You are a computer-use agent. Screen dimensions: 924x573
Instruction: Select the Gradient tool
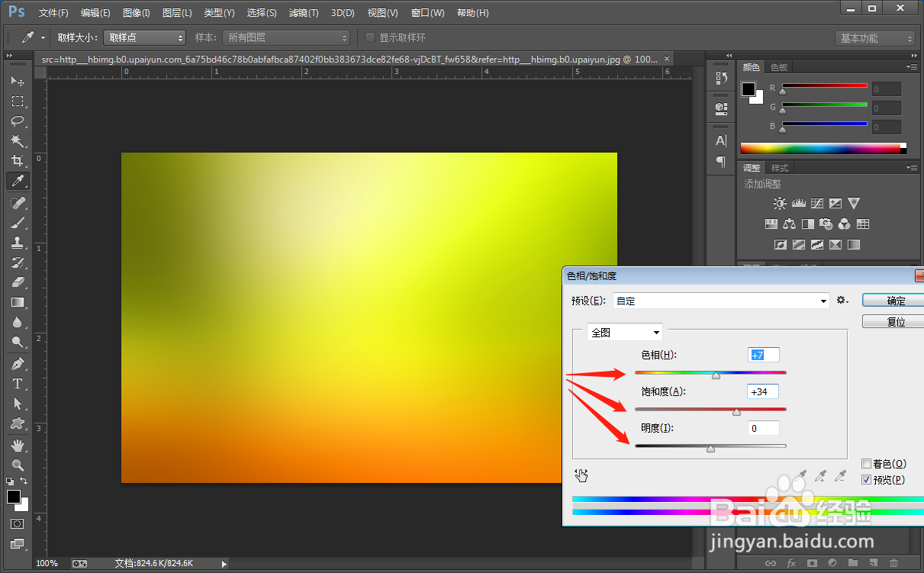pyautogui.click(x=17, y=301)
